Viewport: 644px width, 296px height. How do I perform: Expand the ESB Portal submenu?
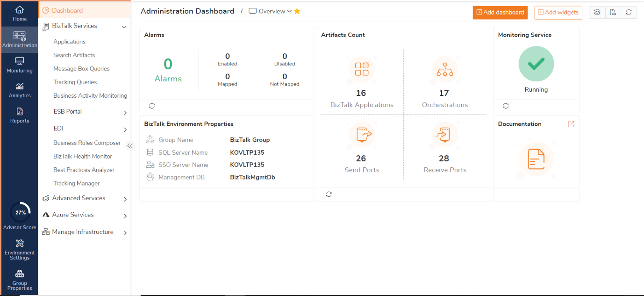click(x=125, y=113)
